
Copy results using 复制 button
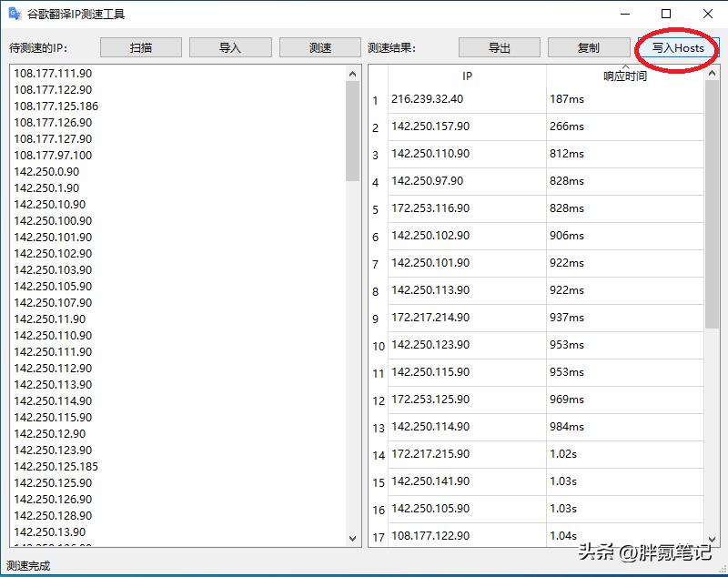(x=589, y=48)
